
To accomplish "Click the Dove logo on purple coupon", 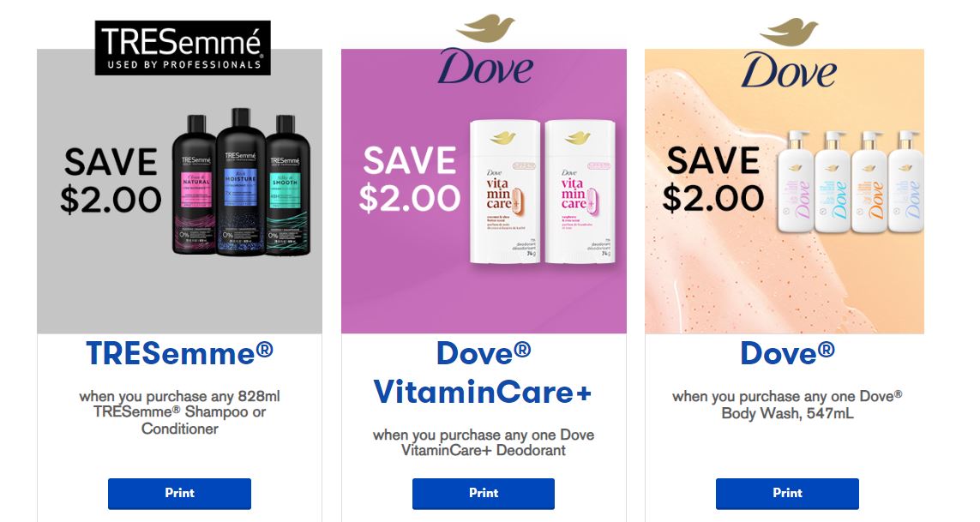I will 485,68.
